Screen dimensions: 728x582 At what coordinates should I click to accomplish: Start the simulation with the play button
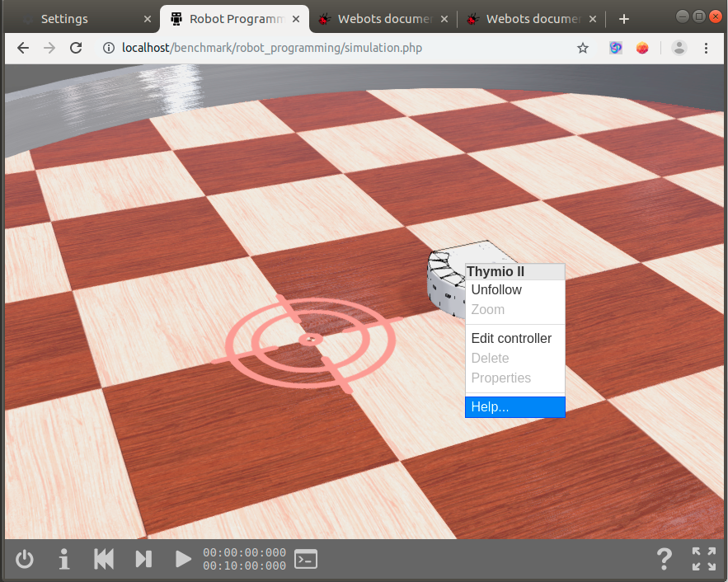tap(183, 559)
